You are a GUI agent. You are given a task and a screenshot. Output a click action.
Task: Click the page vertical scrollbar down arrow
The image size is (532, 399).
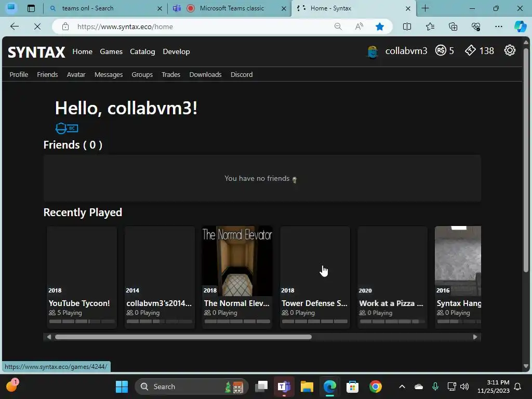526,366
